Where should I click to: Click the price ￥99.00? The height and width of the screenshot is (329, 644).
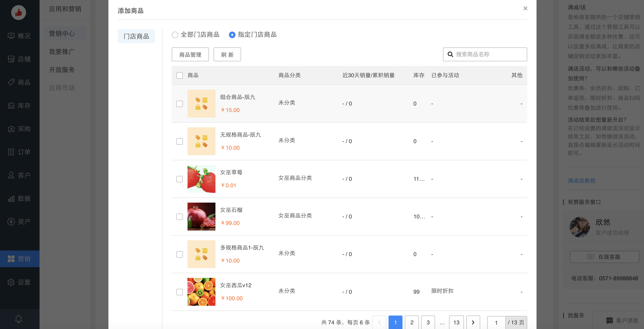tap(230, 223)
